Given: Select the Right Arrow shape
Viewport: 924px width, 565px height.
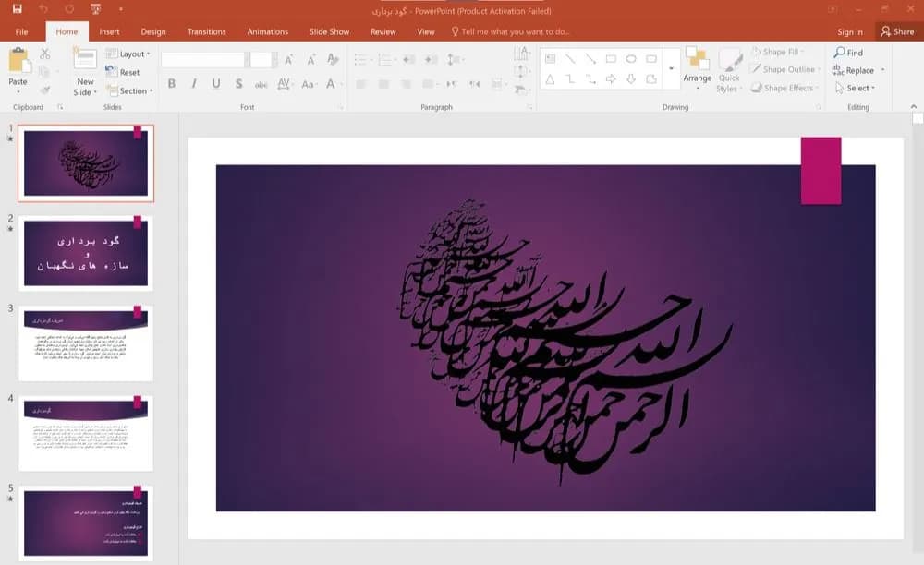Looking at the screenshot, I should point(611,78).
